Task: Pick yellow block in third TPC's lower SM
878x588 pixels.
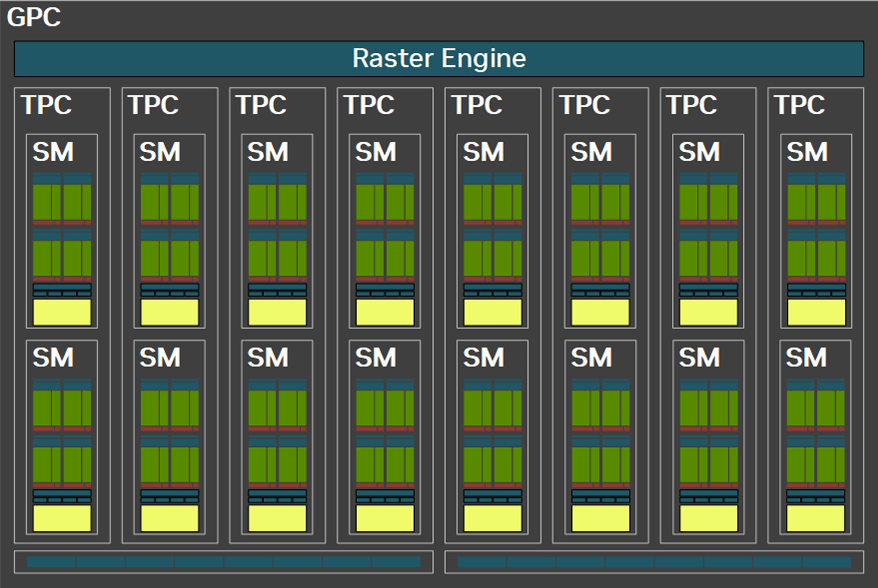Action: point(278,518)
